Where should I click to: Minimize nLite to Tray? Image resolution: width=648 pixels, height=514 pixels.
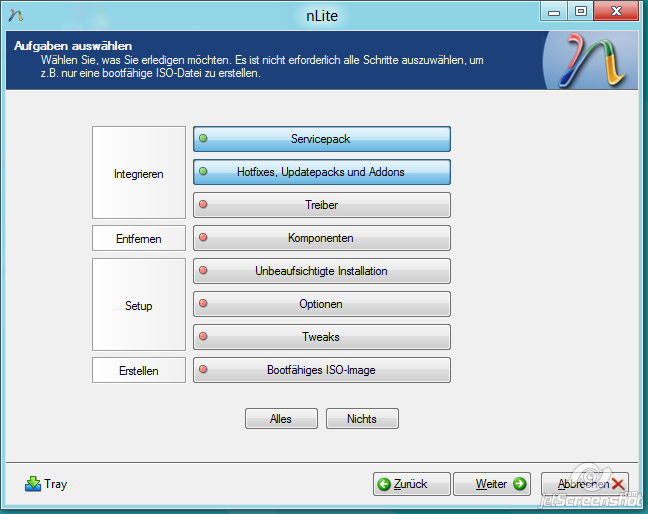click(x=46, y=484)
